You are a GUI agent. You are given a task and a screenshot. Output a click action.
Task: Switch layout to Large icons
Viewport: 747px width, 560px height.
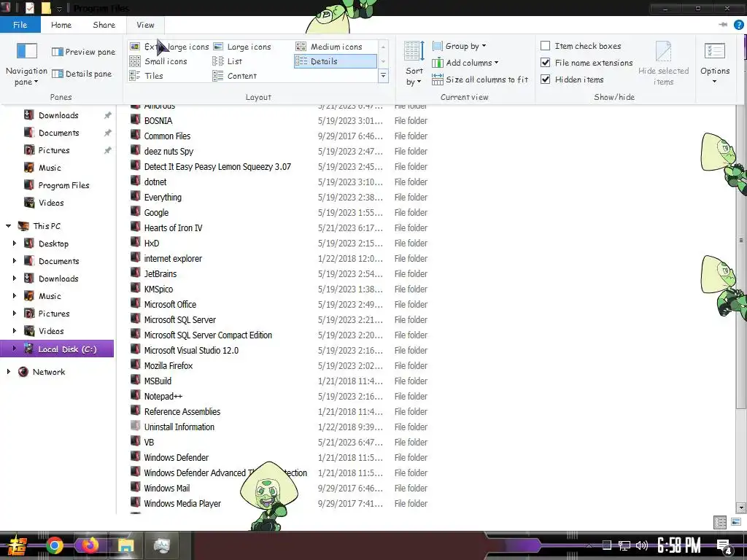click(242, 47)
